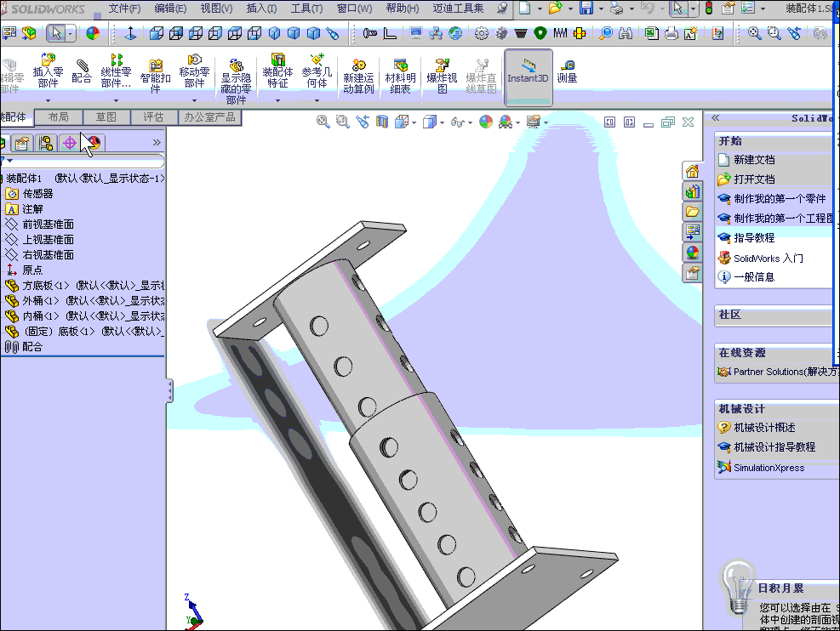Click Exploded View (爆炸视图) tool
The height and width of the screenshot is (631, 840).
click(442, 77)
